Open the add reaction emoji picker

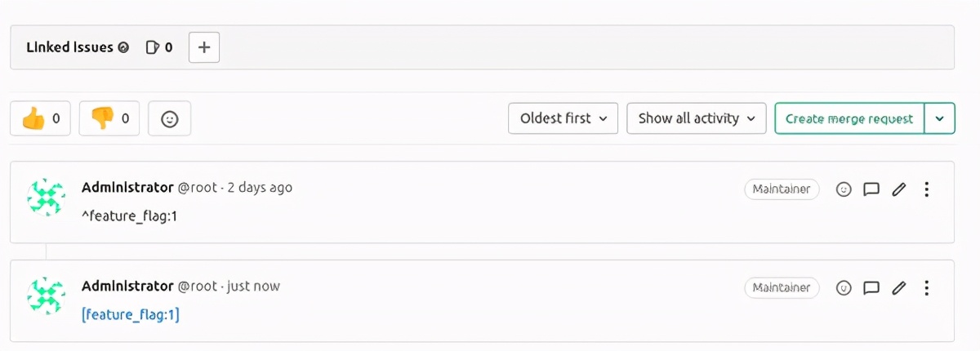tap(169, 118)
